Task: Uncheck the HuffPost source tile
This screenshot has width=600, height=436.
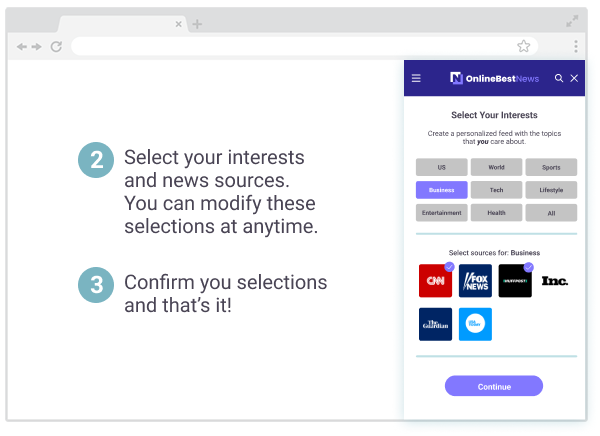Action: pyautogui.click(x=515, y=281)
